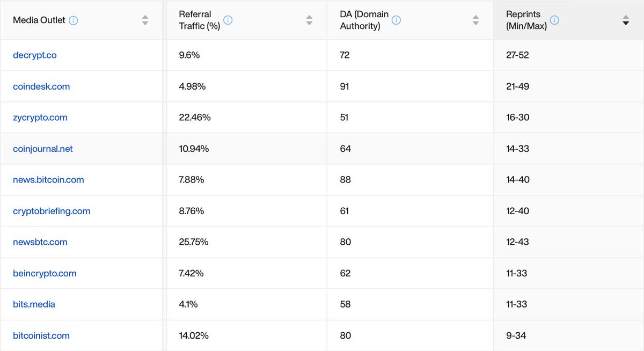Open decrypt.co outlet link
Screen dimensions: 644x351
click(35, 55)
